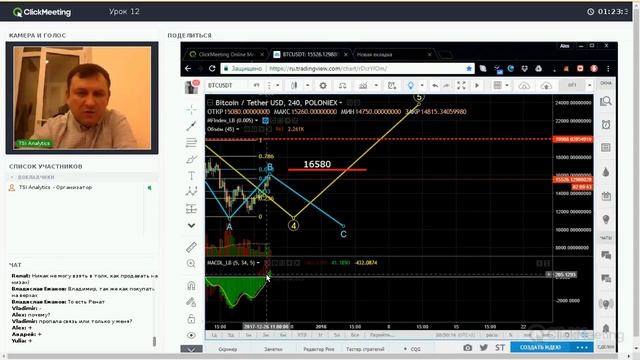Select the long position prediction tool
The height and width of the screenshot is (360, 640).
point(191,209)
